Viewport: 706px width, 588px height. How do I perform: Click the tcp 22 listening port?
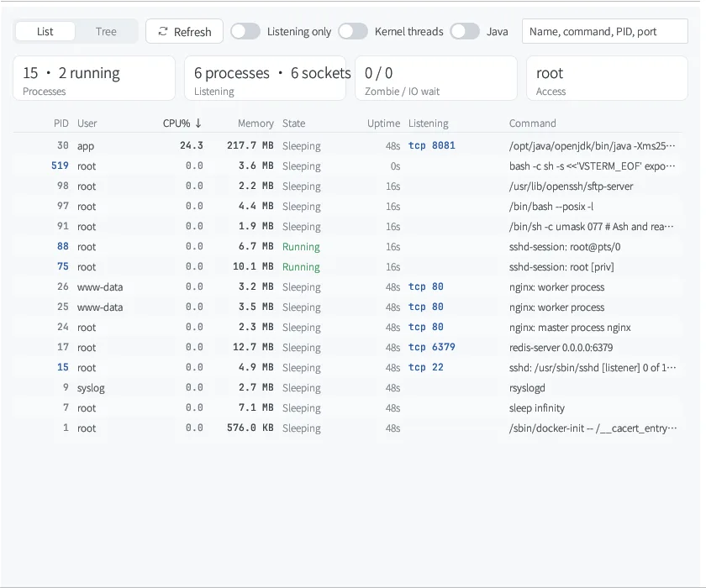click(426, 367)
